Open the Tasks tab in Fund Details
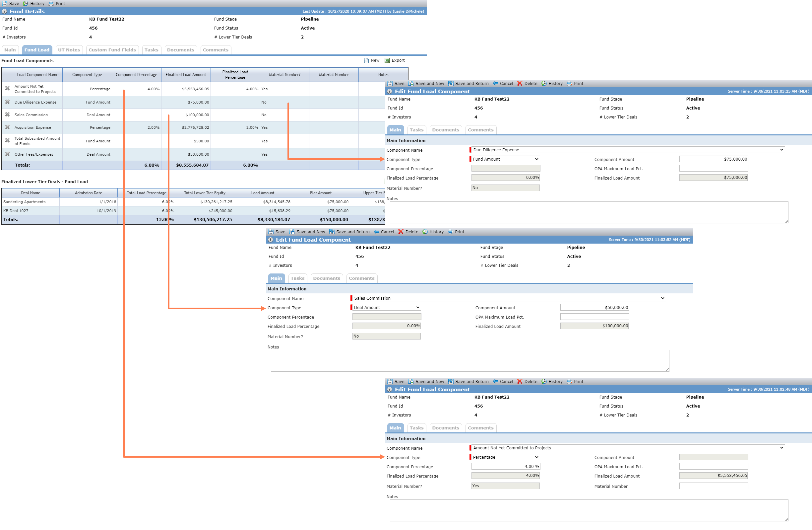This screenshot has width=812, height=530. (152, 50)
